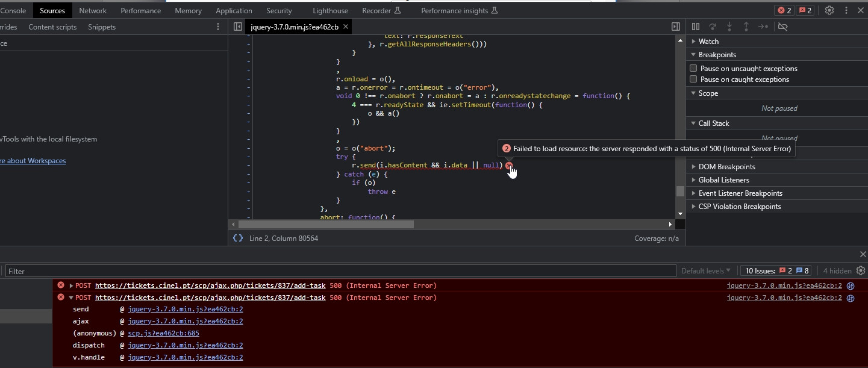Pretty print the jquery source
The height and width of the screenshot is (368, 868).
click(238, 239)
